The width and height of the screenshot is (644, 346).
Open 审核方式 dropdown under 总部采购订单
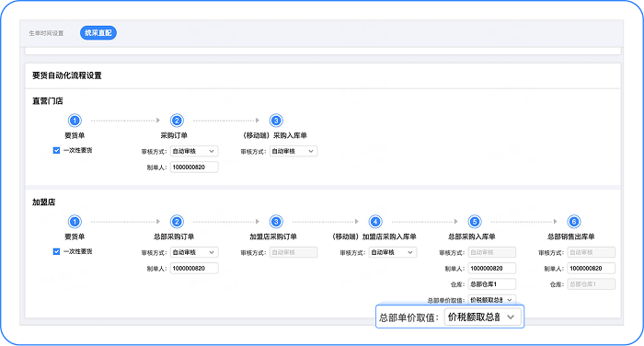[194, 252]
